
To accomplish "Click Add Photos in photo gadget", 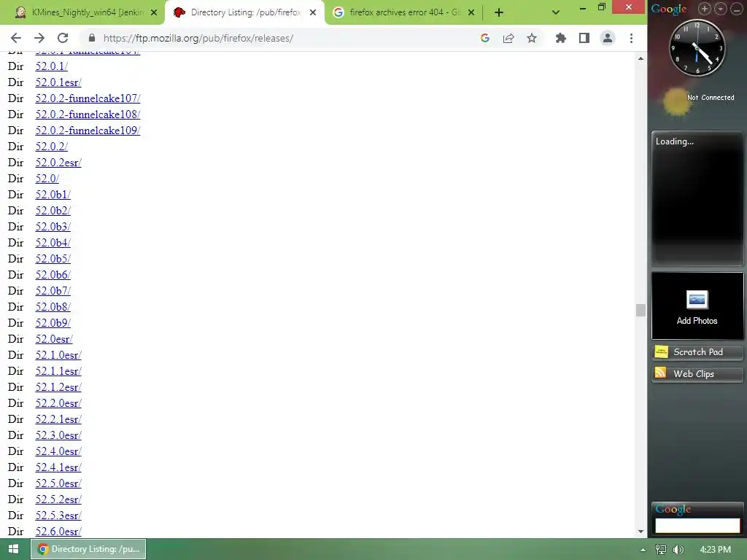I will coord(697,306).
